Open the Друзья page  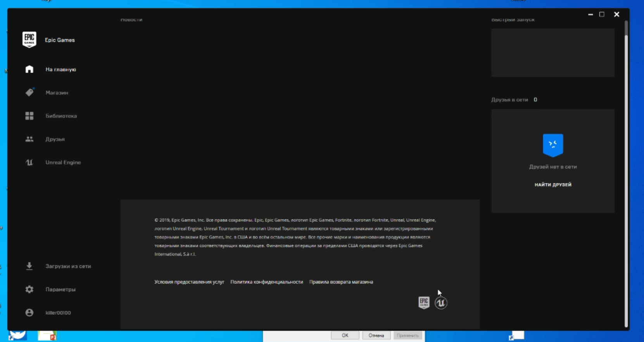pyautogui.click(x=55, y=139)
